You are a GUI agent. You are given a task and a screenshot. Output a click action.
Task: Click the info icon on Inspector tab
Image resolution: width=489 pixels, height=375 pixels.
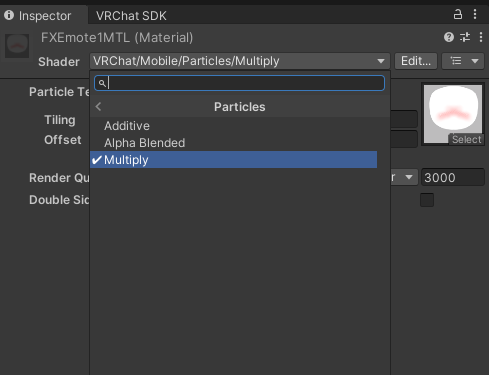9,15
